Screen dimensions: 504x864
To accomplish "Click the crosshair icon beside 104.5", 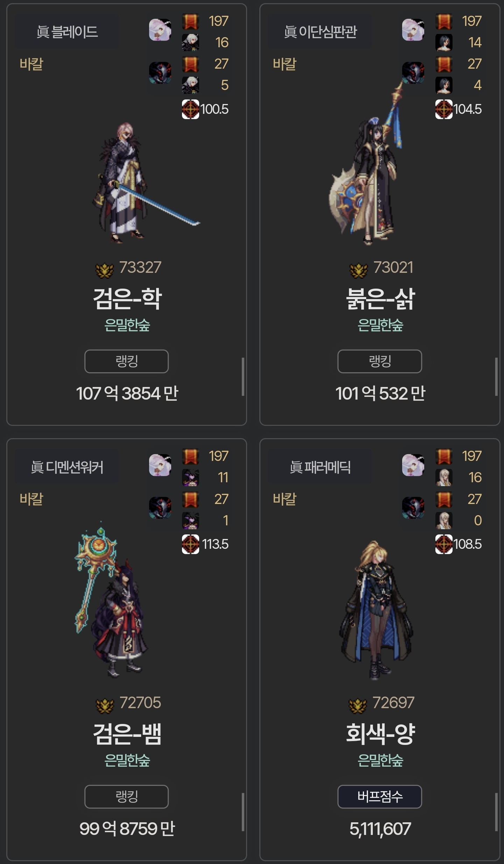I will [444, 109].
